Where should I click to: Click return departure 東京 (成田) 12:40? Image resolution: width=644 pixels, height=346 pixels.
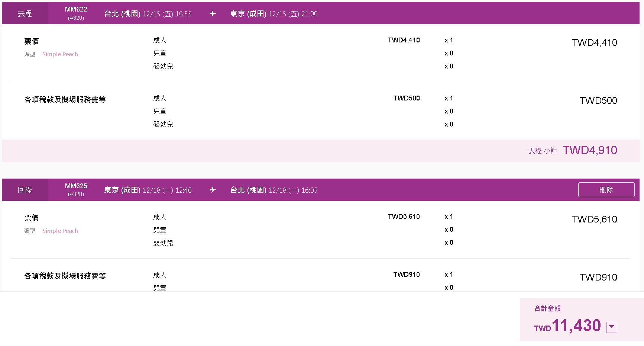(x=148, y=190)
